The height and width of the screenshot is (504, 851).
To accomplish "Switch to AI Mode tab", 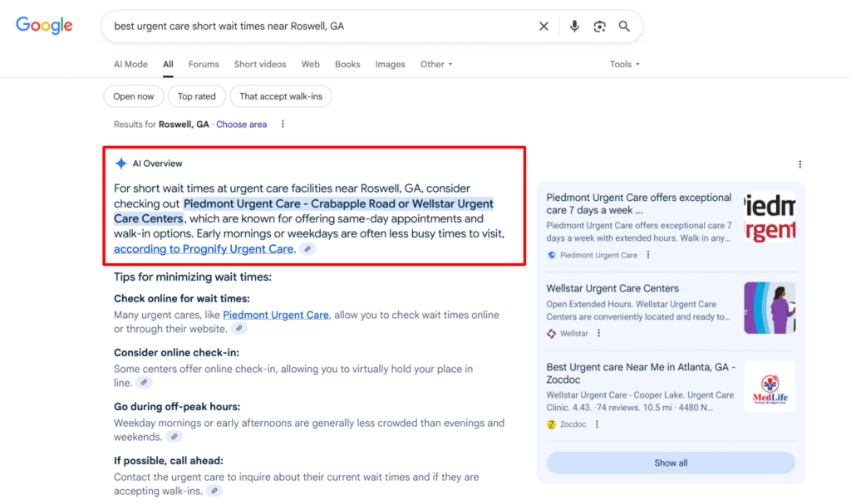I will [x=130, y=64].
